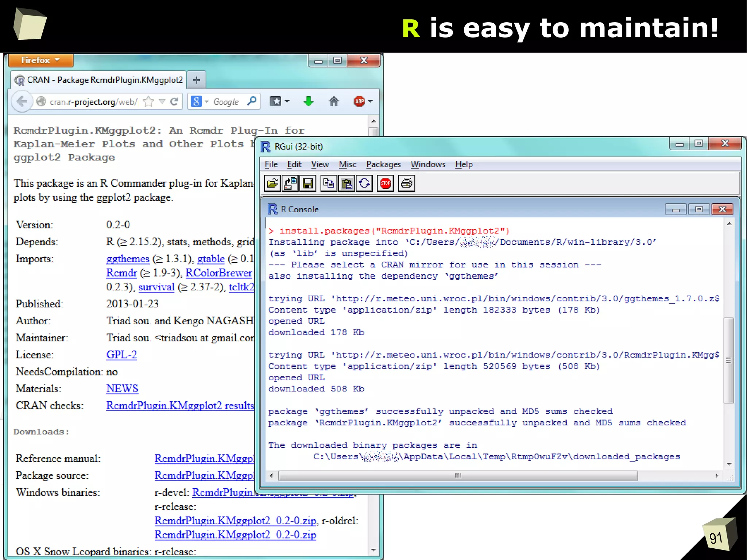
Task: Open the Misc menu in RGui
Action: click(x=347, y=165)
